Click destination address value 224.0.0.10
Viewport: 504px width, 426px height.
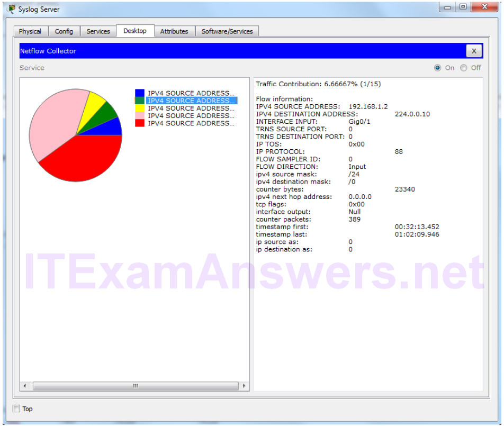pos(412,114)
